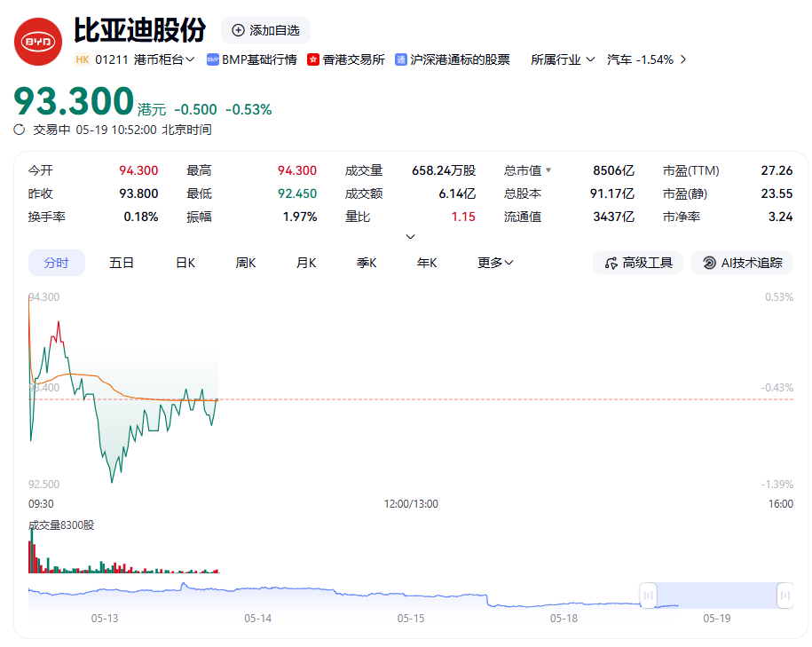The width and height of the screenshot is (812, 647).
Task: Click the 05-13 date on overview timeline
Action: (105, 619)
